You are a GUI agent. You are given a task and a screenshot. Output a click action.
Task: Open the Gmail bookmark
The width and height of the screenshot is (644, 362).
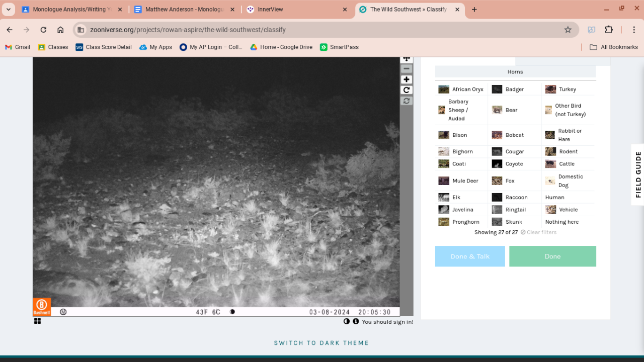pos(18,47)
